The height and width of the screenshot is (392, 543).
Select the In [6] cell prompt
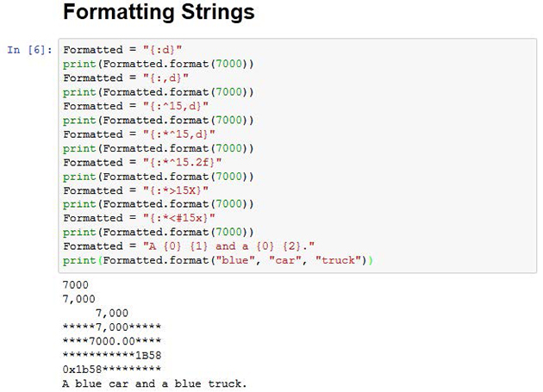(x=29, y=50)
